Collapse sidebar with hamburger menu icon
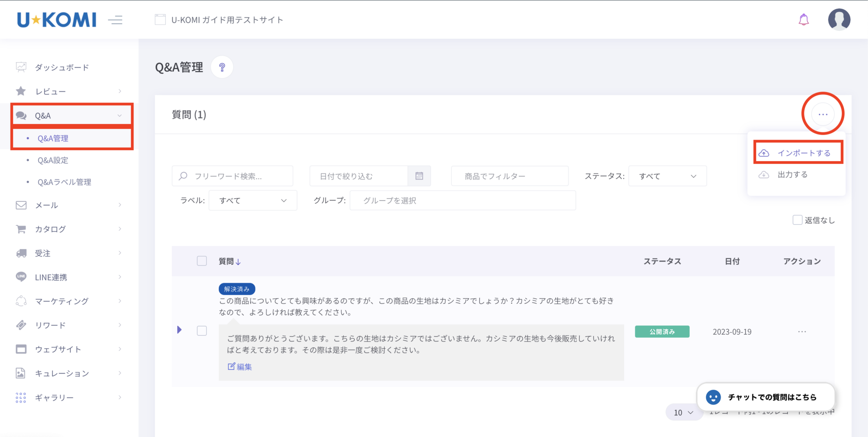This screenshot has width=868, height=437. (115, 20)
